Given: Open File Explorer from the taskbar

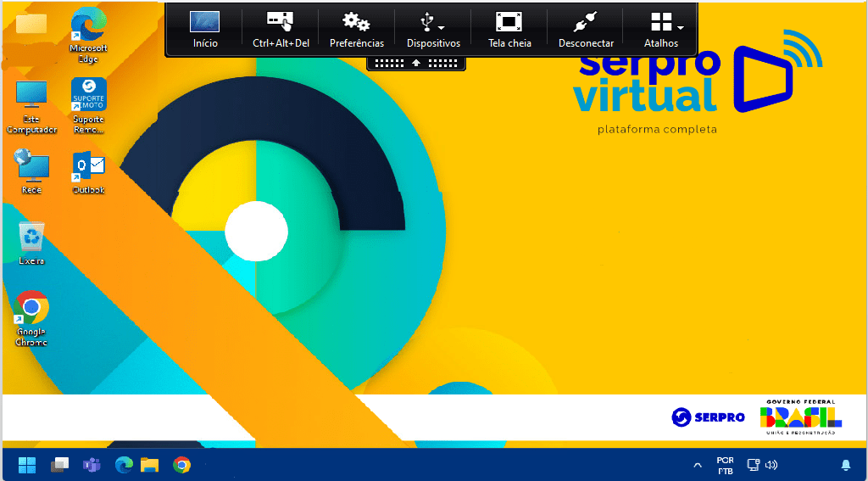Looking at the screenshot, I should (149, 464).
